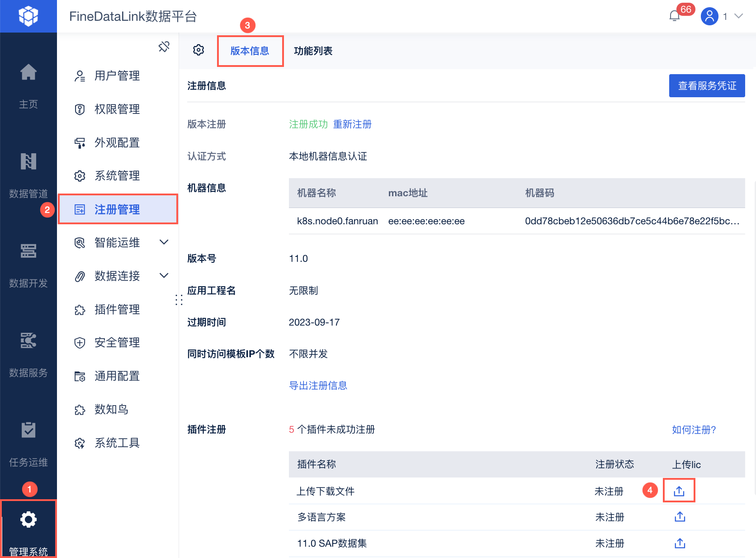
Task: Go to the 主页 home icon
Action: (x=28, y=72)
